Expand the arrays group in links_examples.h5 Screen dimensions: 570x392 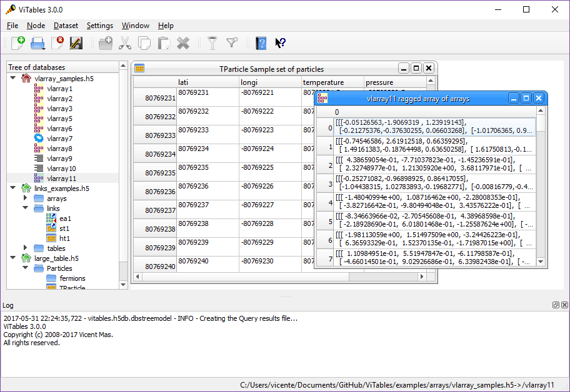click(x=26, y=198)
